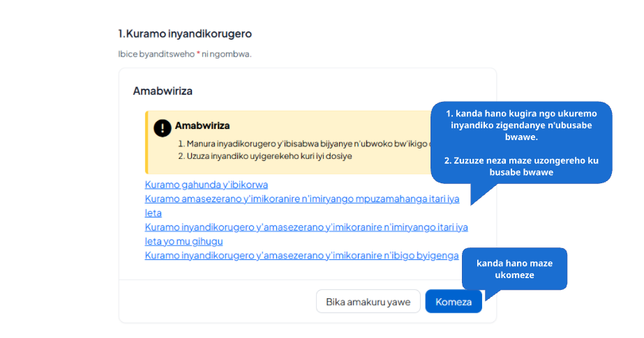The height and width of the screenshot is (338, 644).
Task: Click the 'Amabwiriza' card section title
Action: [x=163, y=91]
